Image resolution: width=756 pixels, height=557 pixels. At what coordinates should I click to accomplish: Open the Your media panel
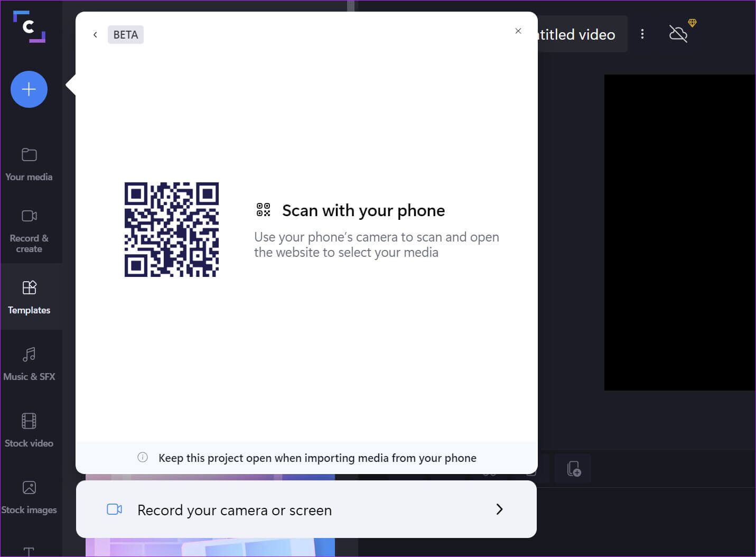29,165
